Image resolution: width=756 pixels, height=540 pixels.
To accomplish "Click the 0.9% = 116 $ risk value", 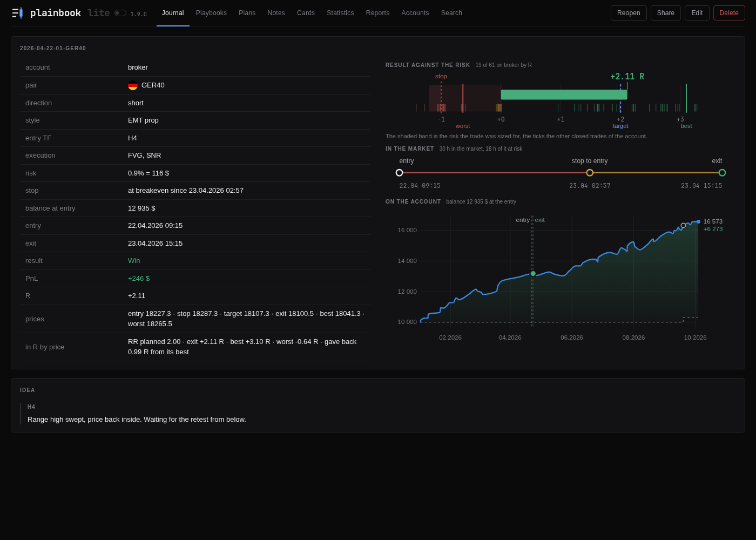I will pos(148,173).
